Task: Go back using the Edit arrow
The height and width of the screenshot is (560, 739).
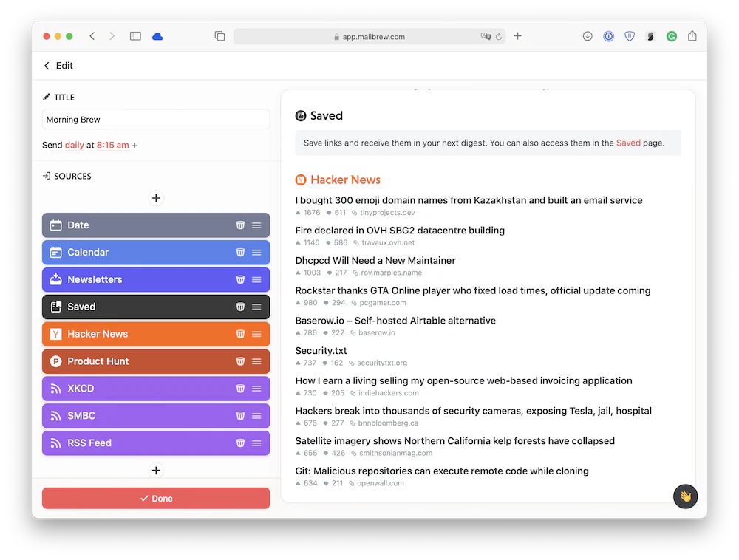Action: click(x=47, y=66)
